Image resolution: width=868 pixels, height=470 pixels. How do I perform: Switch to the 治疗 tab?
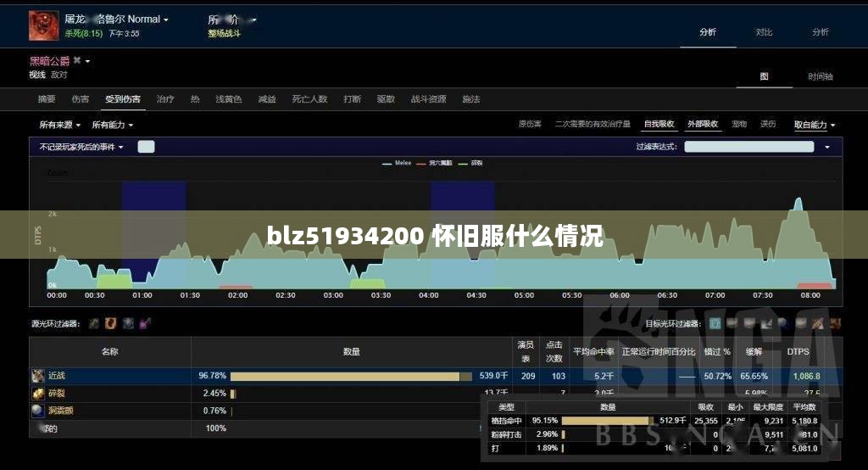165,99
